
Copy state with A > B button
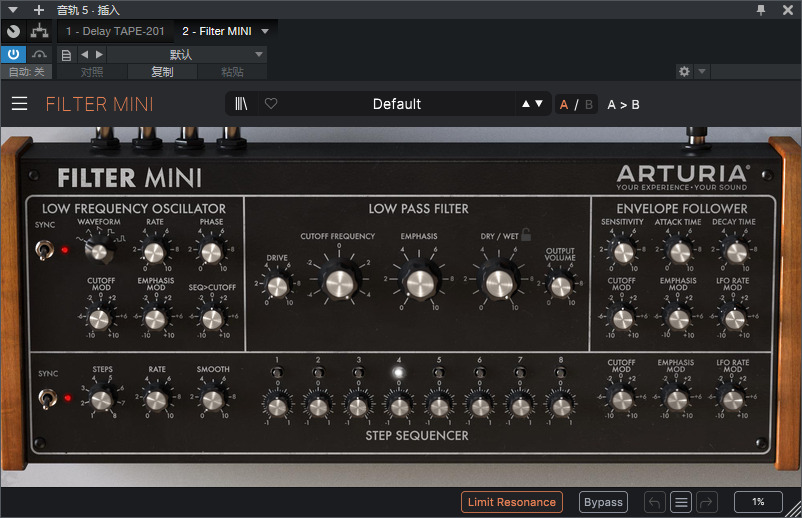623,104
